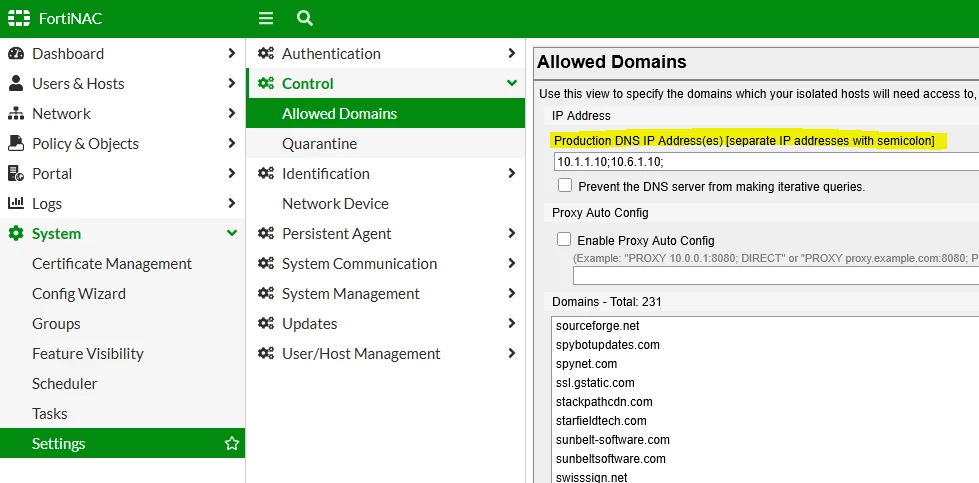Expand the System Management chevron
This screenshot has height=483, width=979.
tap(512, 293)
